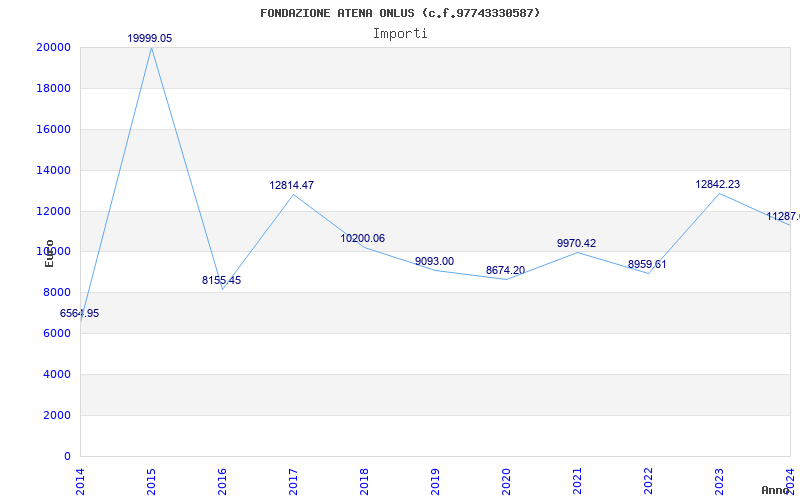Screen dimensions: 800x500
Task: Click x-axis year 2016
Action: tap(222, 481)
